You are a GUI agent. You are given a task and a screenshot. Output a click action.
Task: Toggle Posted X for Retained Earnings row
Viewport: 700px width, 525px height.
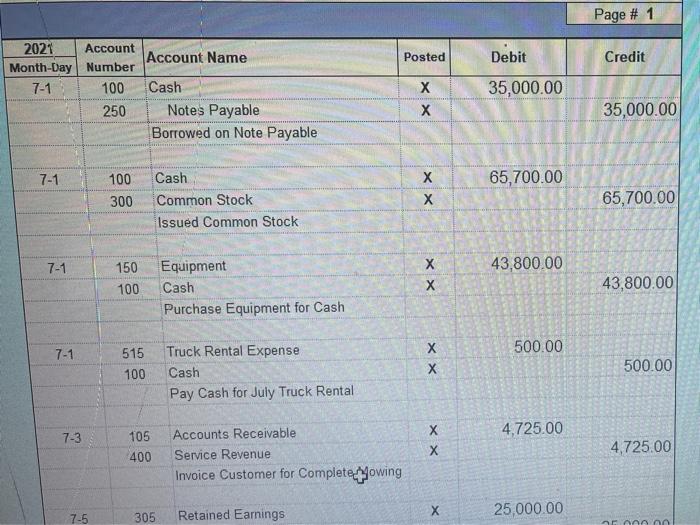435,510
